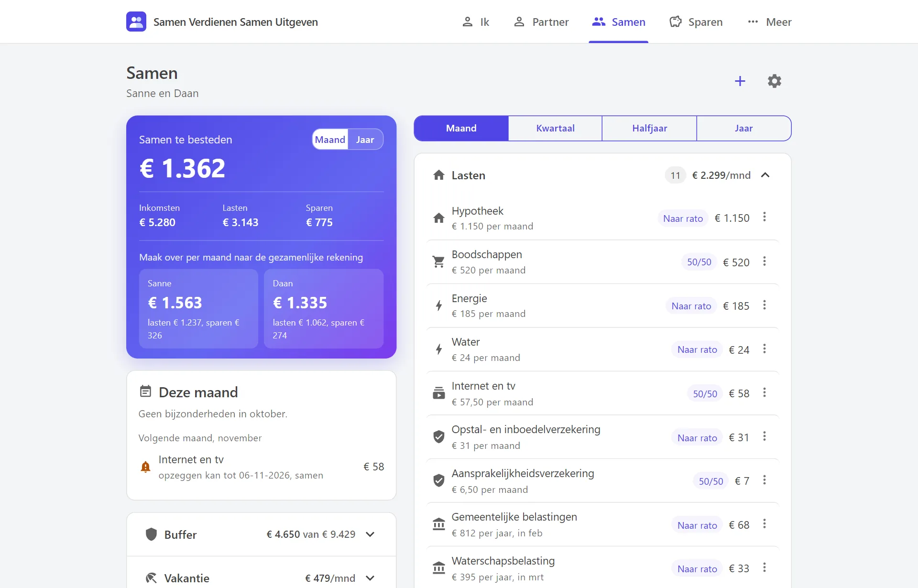
Task: Open more options for Waterschapsbelasting
Action: [765, 567]
